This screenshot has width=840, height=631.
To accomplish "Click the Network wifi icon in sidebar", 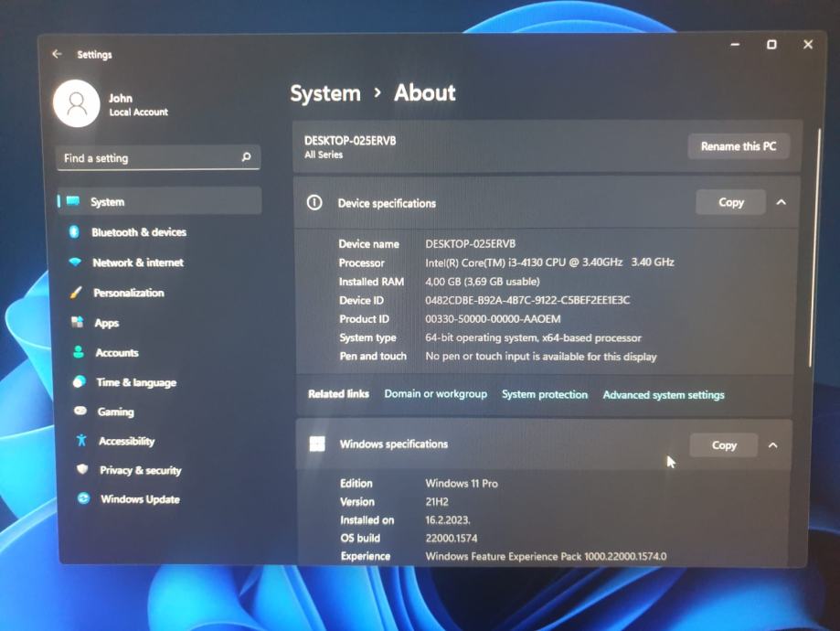I will [x=75, y=262].
